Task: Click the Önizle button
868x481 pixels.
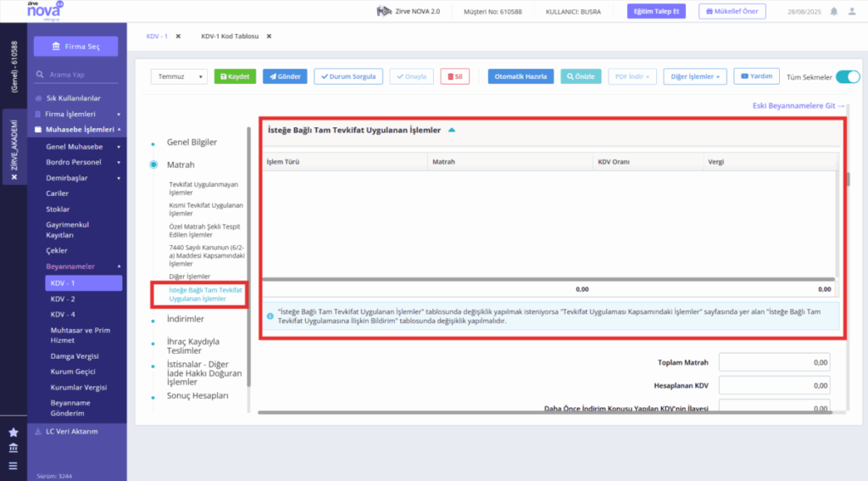Action: [x=581, y=76]
